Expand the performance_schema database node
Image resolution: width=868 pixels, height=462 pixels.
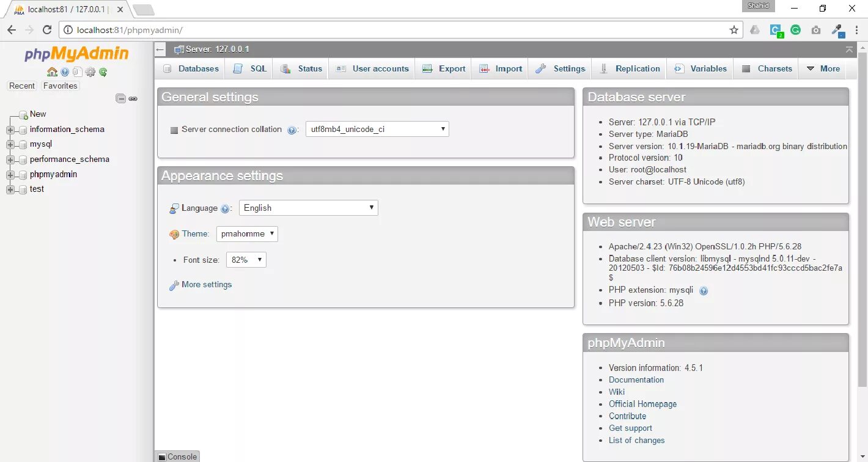coord(10,159)
